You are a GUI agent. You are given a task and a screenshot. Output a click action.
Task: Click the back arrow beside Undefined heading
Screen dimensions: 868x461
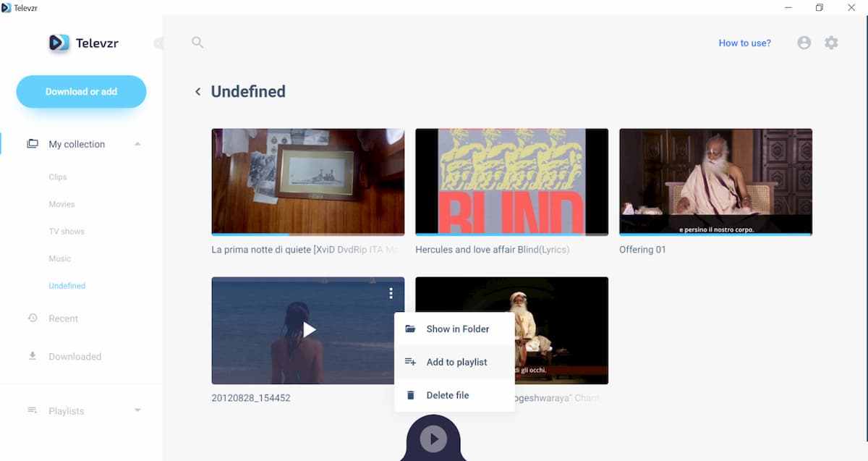click(197, 92)
